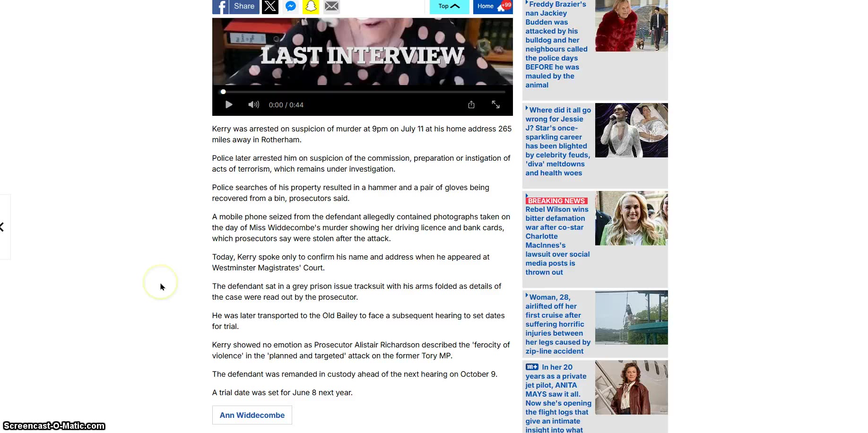This screenshot has width=868, height=433.
Task: Open the video share icon
Action: pyautogui.click(x=471, y=104)
